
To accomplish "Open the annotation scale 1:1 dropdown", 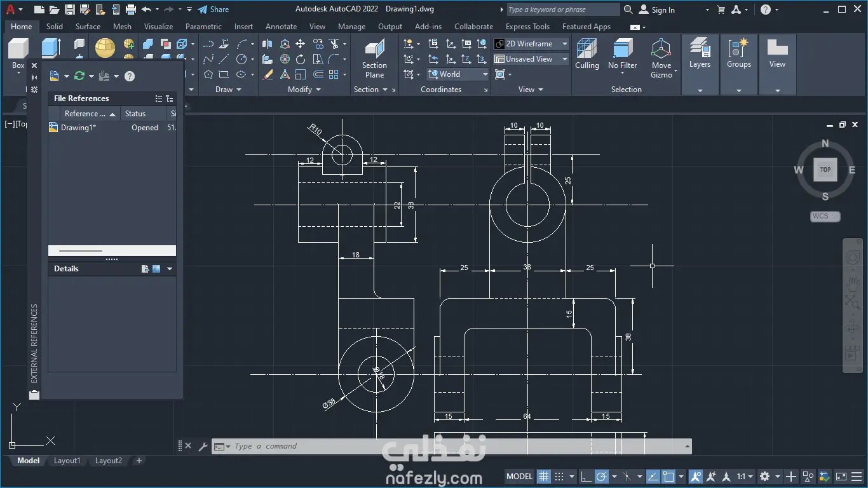I will coord(745,476).
